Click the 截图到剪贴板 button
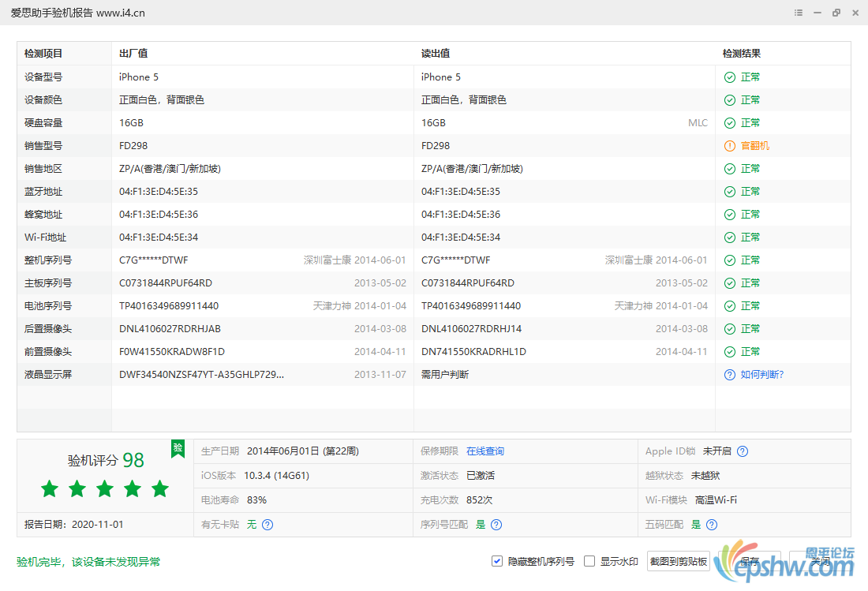This screenshot has height=591, width=868. click(x=678, y=561)
